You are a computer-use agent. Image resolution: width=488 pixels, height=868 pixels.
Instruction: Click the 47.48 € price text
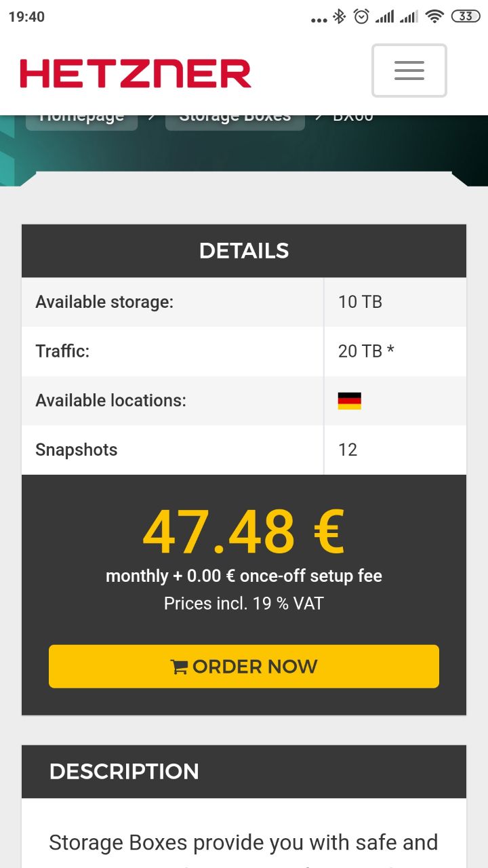click(x=244, y=532)
